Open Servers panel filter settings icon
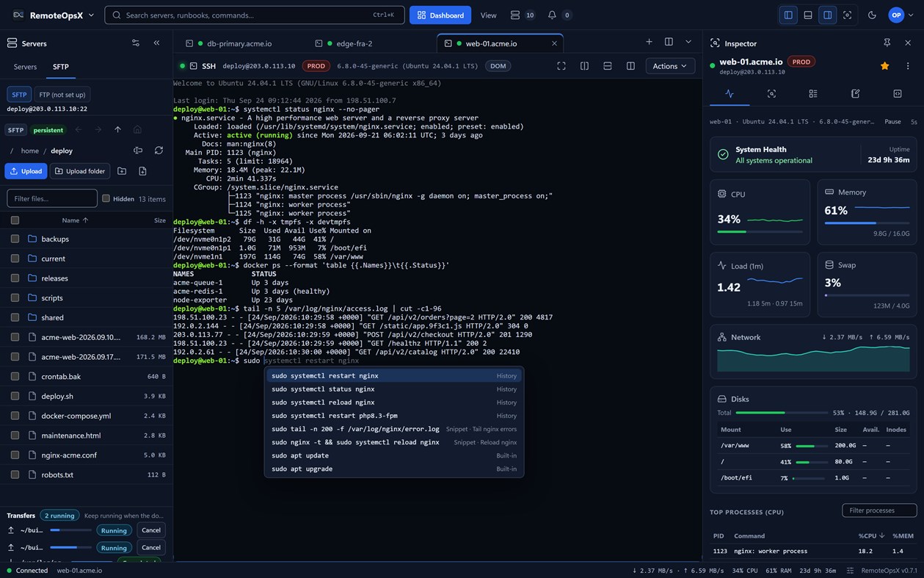The width and height of the screenshot is (924, 578). pyautogui.click(x=135, y=43)
